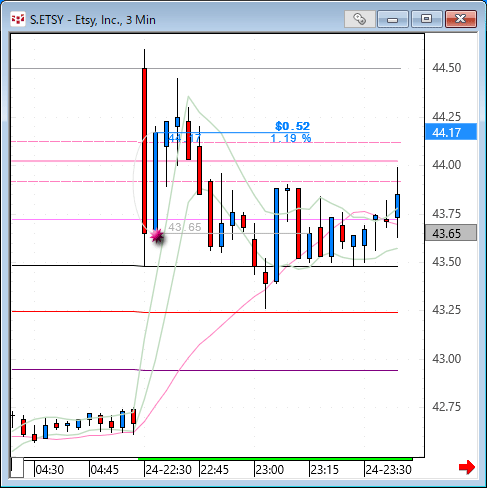Close the S.ETSY chart window
This screenshot has height=488, width=487.
[x=461, y=19]
